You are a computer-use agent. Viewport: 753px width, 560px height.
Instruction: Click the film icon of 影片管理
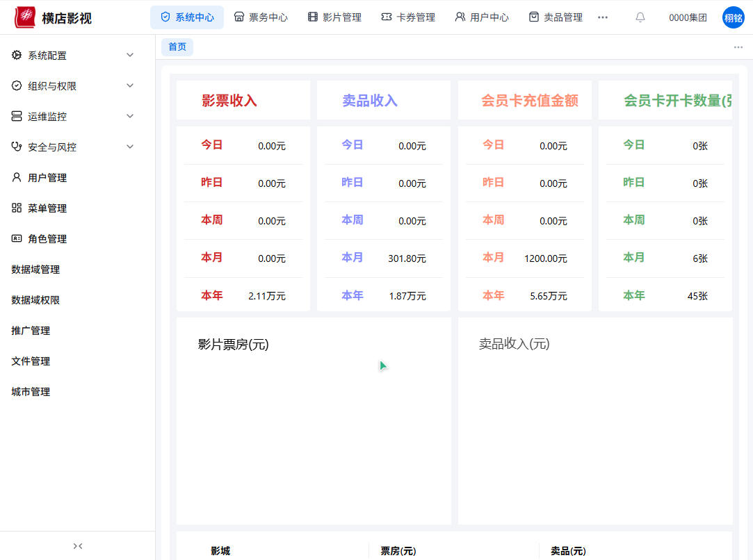pyautogui.click(x=313, y=17)
